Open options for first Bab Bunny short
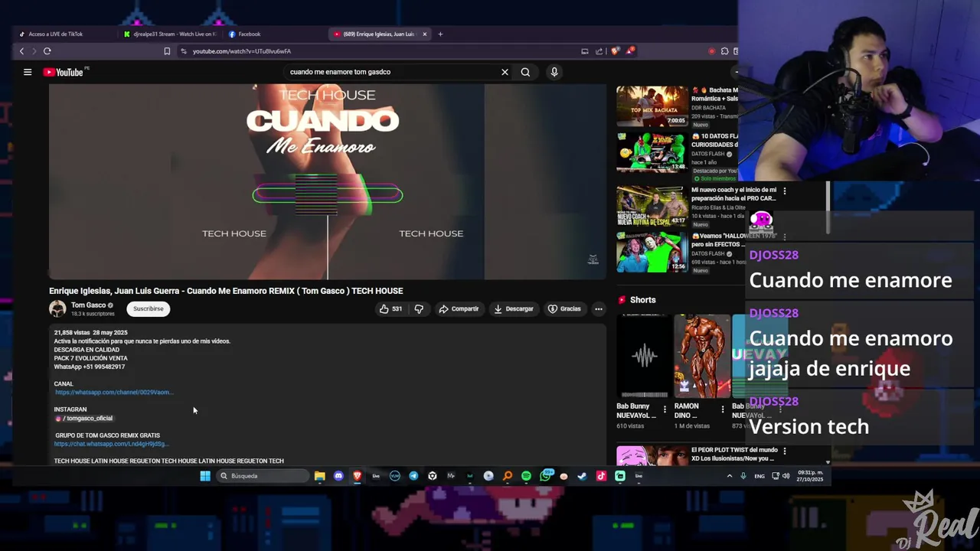 [665, 409]
